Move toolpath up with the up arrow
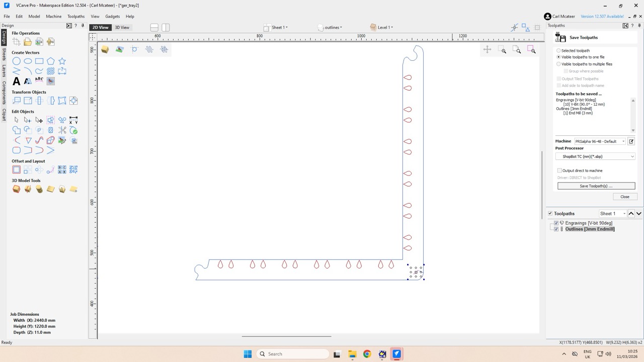The image size is (644, 362). 631,213
